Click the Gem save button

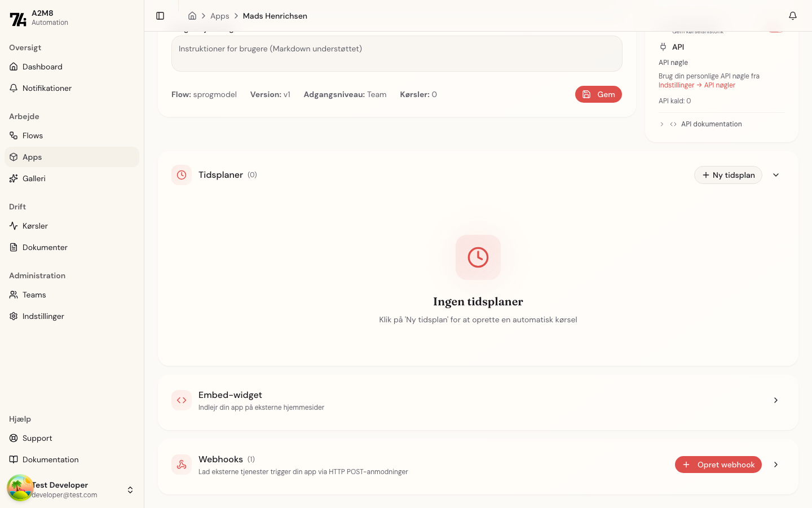tap(598, 94)
